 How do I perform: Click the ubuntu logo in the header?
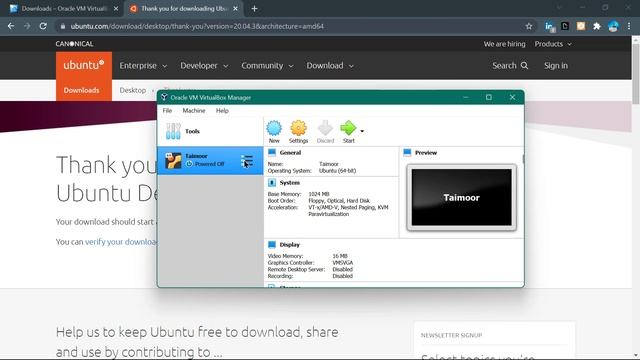coord(84,65)
